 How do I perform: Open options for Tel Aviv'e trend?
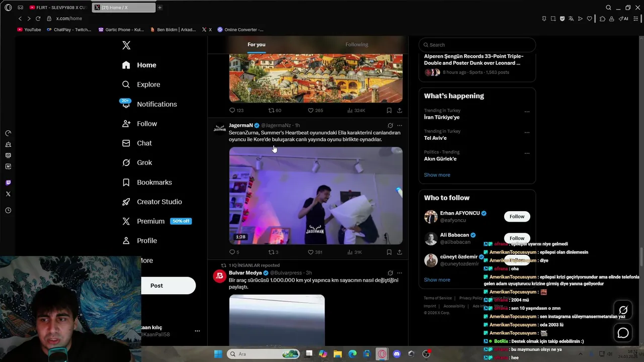527,133
